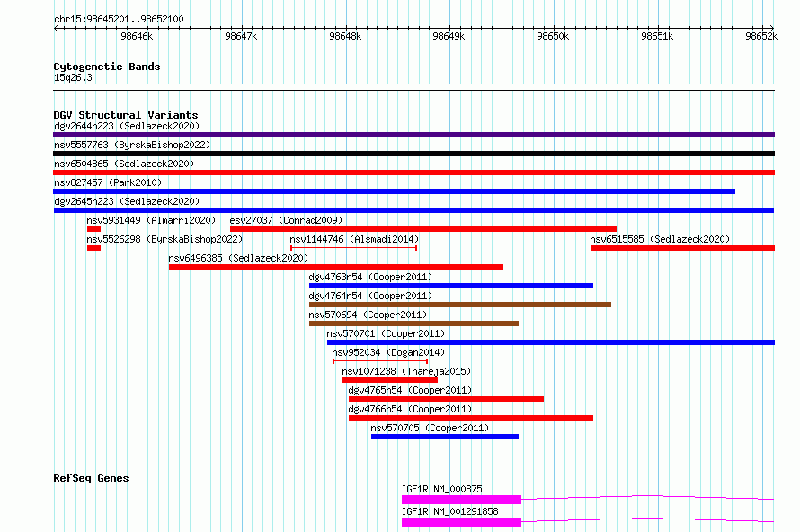Open nsv1144746 (Alsmadi2014) label
The image size is (800, 532).
354,239
